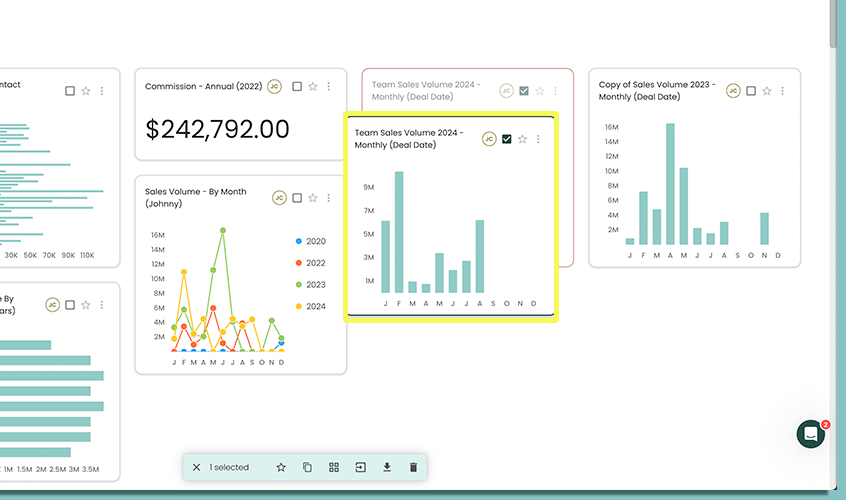Open three-dot menu on Sales Volume - By Month
The image size is (846, 500).
click(x=328, y=198)
